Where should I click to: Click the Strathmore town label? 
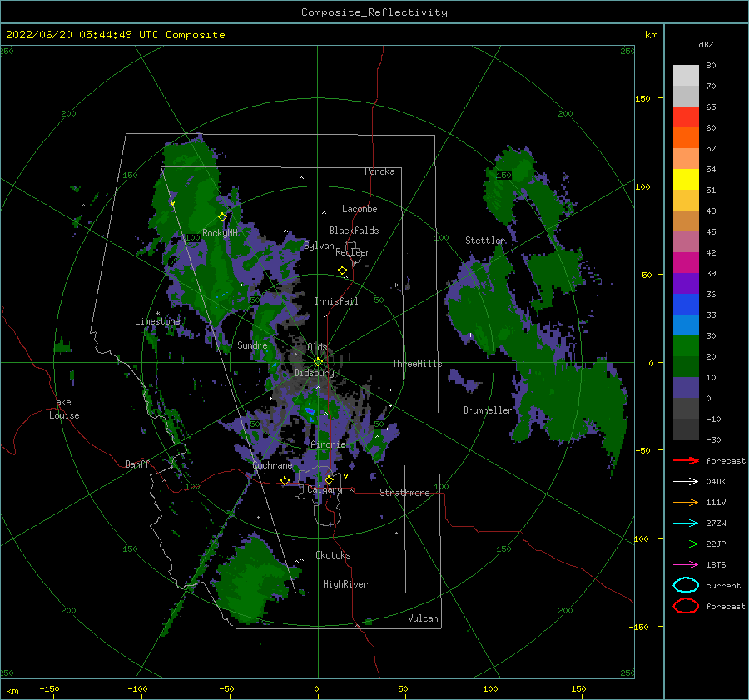(404, 493)
